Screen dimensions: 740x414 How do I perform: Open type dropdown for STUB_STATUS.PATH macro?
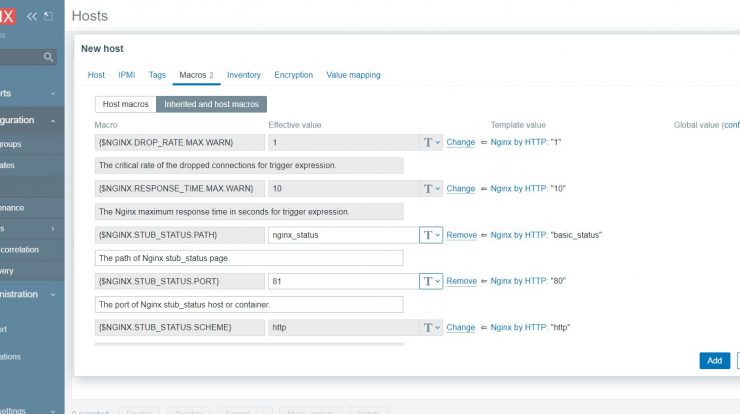point(431,235)
